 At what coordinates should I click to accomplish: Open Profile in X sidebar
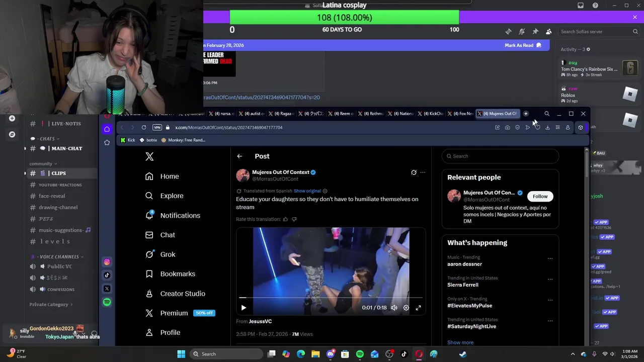163,332
